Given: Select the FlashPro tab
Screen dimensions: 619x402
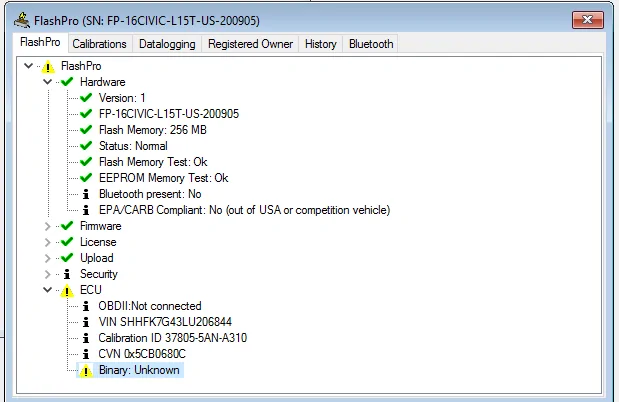Looking at the screenshot, I should tap(40, 42).
